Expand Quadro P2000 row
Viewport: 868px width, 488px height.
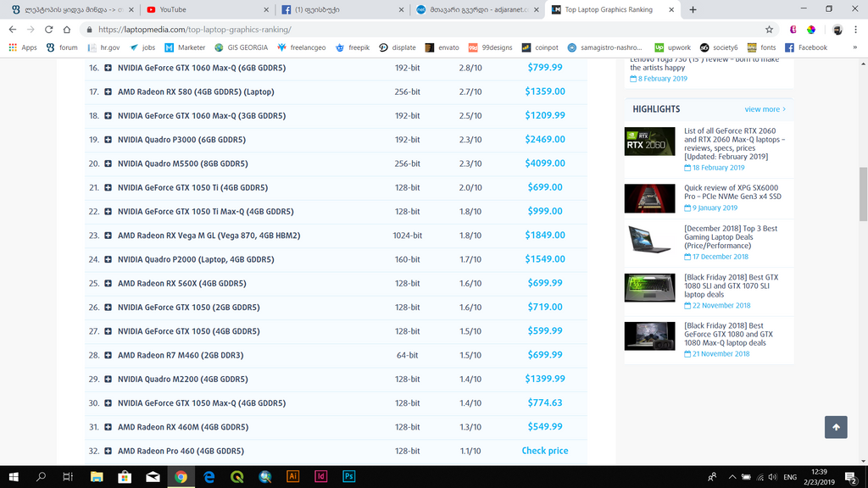[x=108, y=259]
